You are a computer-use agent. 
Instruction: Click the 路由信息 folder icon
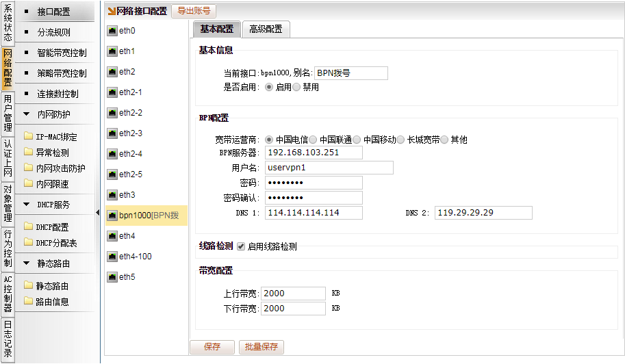tap(28, 302)
